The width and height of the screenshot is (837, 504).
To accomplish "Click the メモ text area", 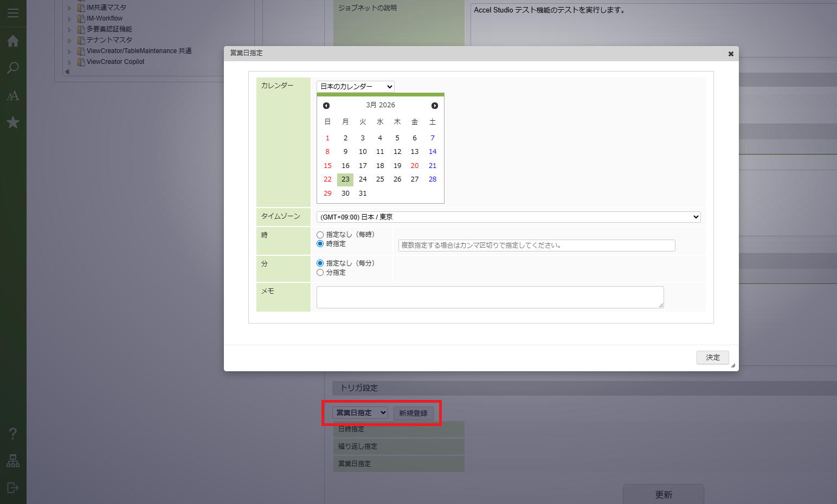I will pyautogui.click(x=490, y=297).
